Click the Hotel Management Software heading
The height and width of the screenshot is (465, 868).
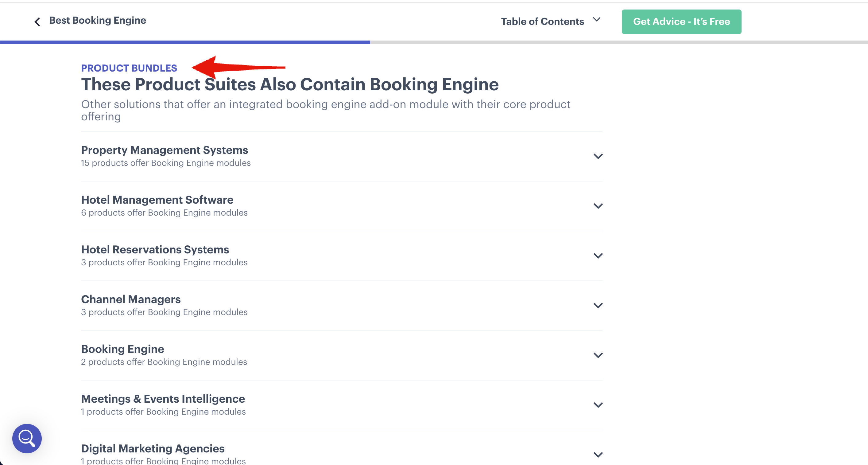(157, 200)
